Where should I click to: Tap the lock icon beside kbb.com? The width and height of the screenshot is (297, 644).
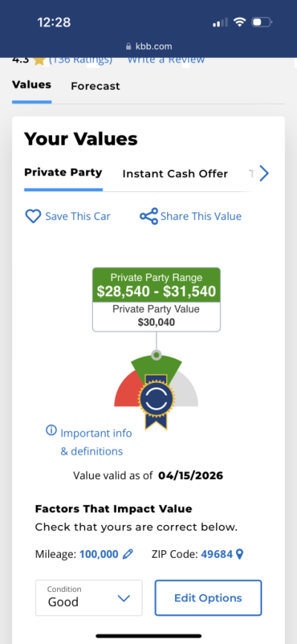coord(128,46)
